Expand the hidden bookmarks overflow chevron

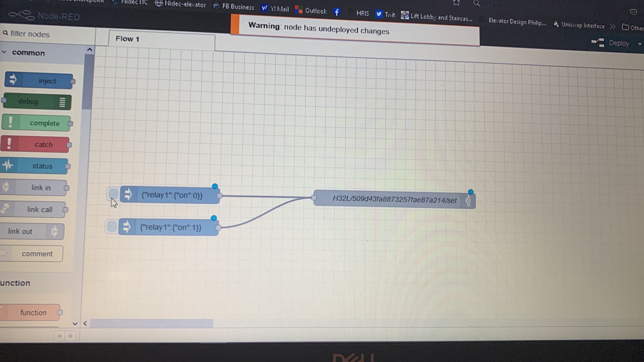click(613, 27)
